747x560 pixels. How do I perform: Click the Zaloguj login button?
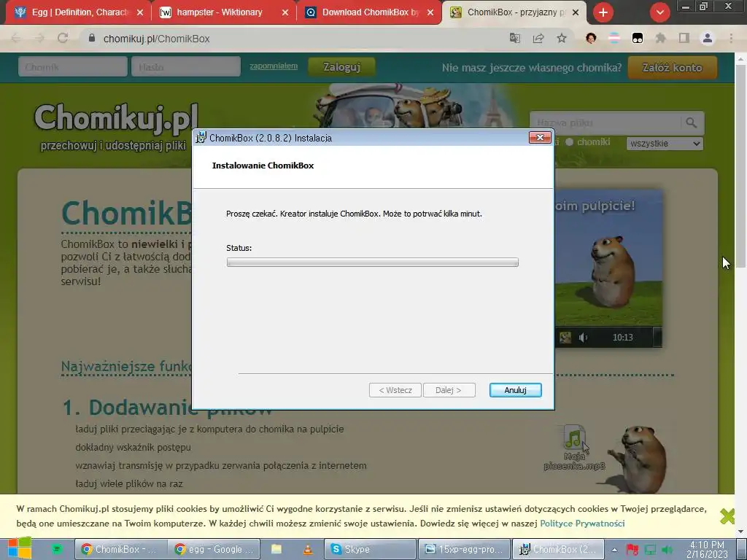(341, 67)
